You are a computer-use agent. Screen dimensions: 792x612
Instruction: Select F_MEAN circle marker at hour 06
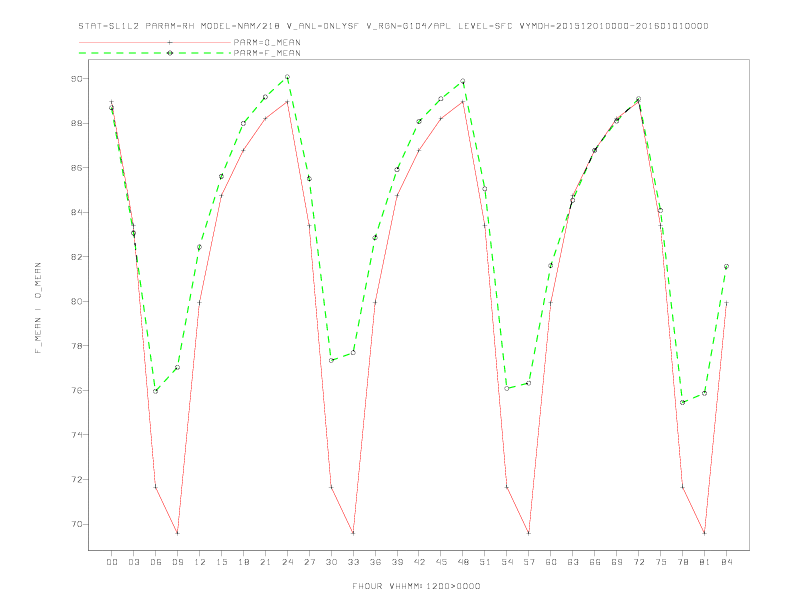[x=156, y=391]
